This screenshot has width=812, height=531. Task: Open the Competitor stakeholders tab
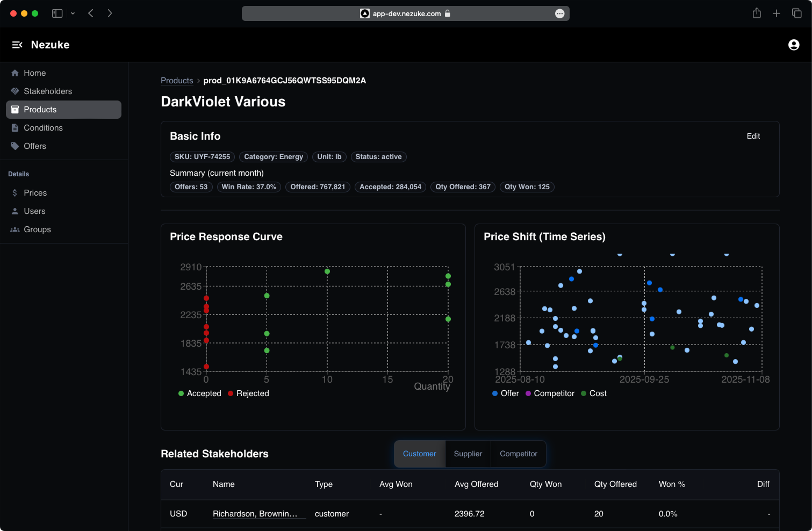point(518,454)
